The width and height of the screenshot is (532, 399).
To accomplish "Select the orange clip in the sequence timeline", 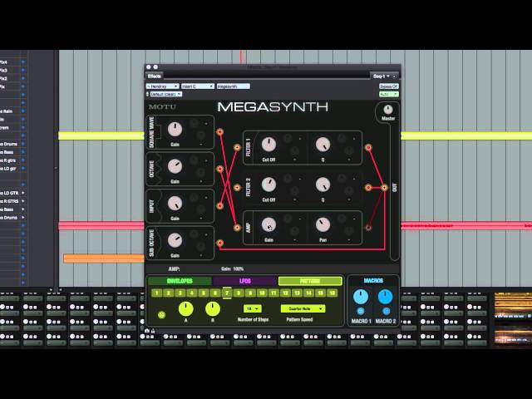I will click(x=104, y=259).
